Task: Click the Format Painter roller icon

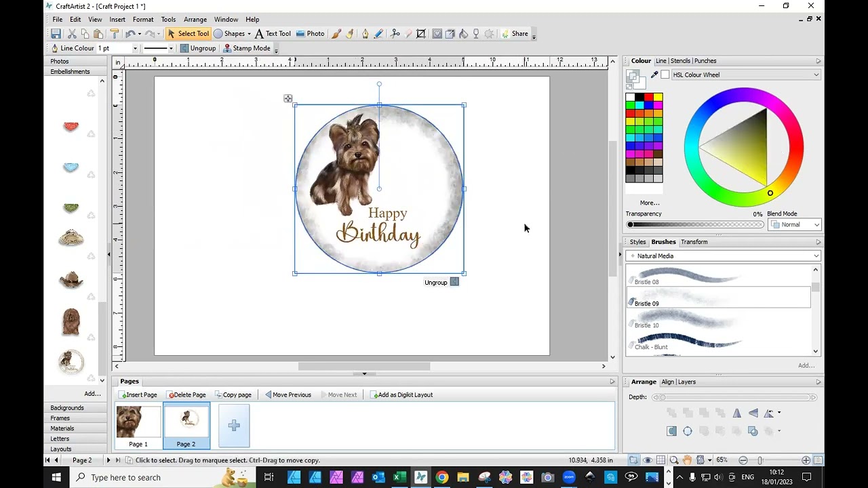Action: click(x=115, y=34)
